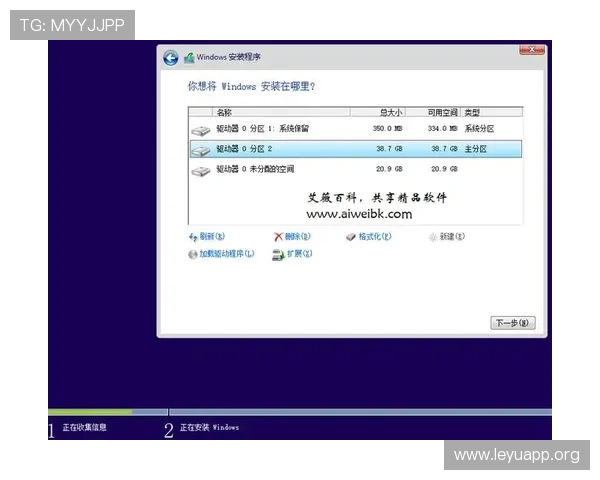This screenshot has height=480, width=600.
Task: Open the 扩展(X) link
Action: 300,253
